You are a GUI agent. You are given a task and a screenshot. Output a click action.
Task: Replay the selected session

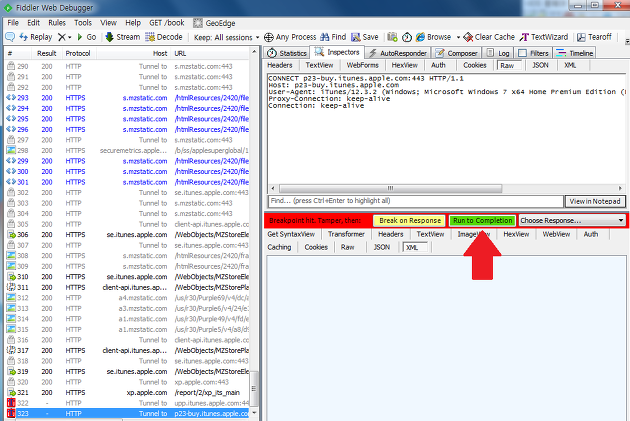click(x=36, y=37)
